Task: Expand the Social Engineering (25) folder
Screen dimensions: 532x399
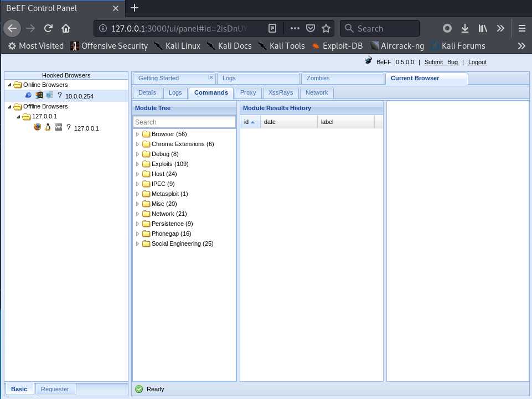Action: coord(137,243)
